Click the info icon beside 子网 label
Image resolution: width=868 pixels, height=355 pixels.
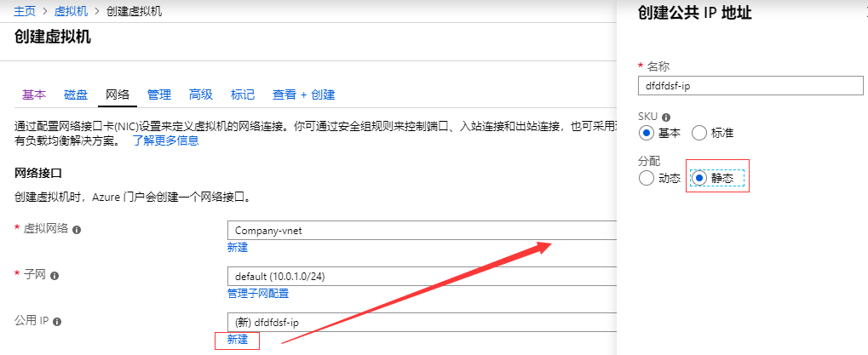pyautogui.click(x=55, y=276)
